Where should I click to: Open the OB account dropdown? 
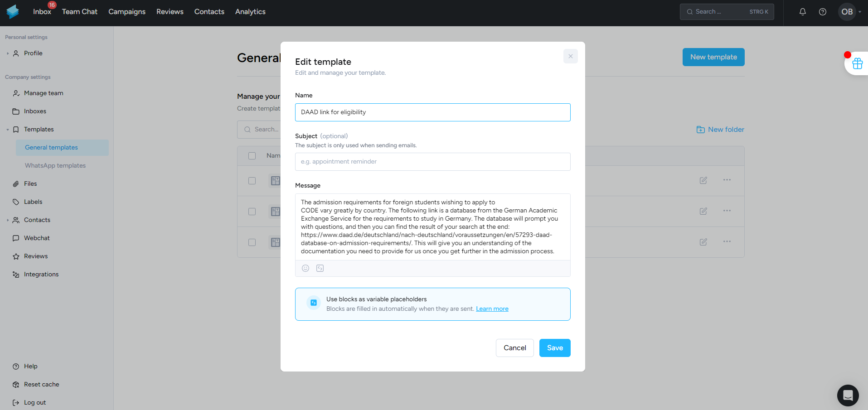click(x=850, y=12)
